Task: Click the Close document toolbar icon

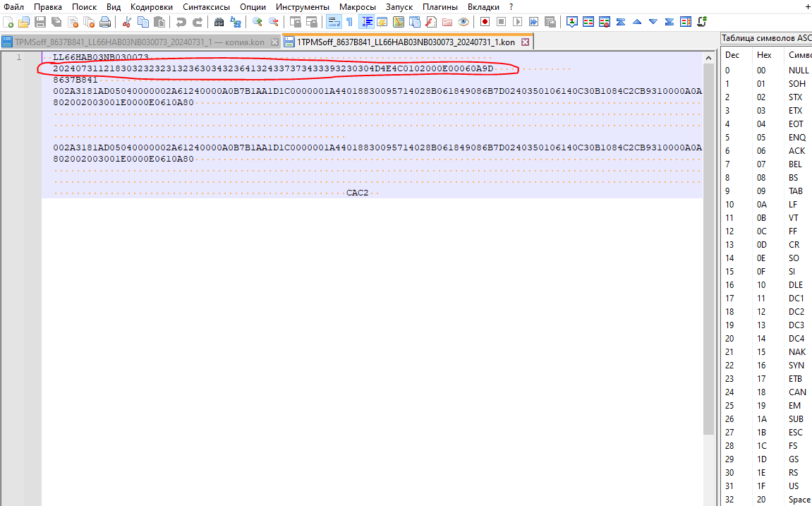Action: (73, 22)
